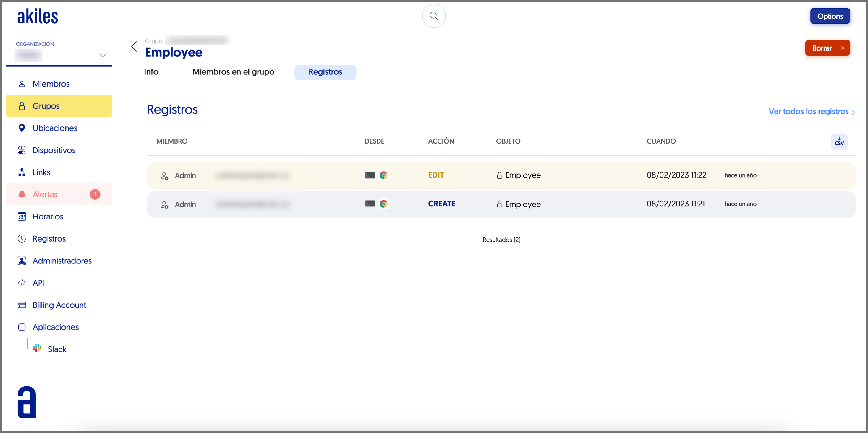This screenshot has width=868, height=433.
Task: Click the Slack app icon
Action: [37, 349]
